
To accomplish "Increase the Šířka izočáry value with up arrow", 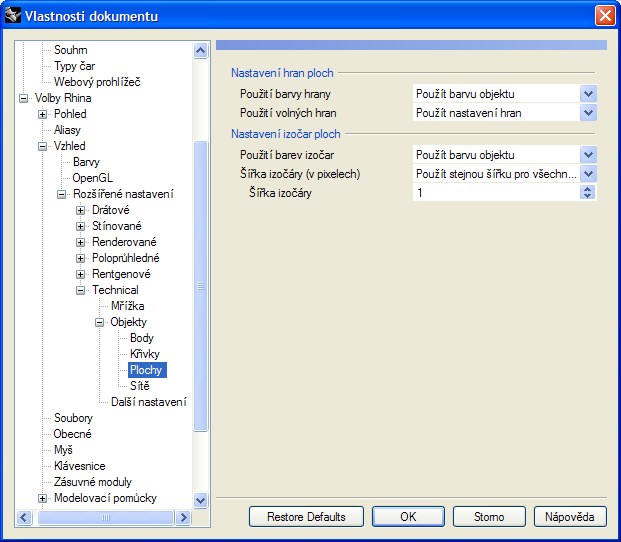I will click(x=588, y=189).
